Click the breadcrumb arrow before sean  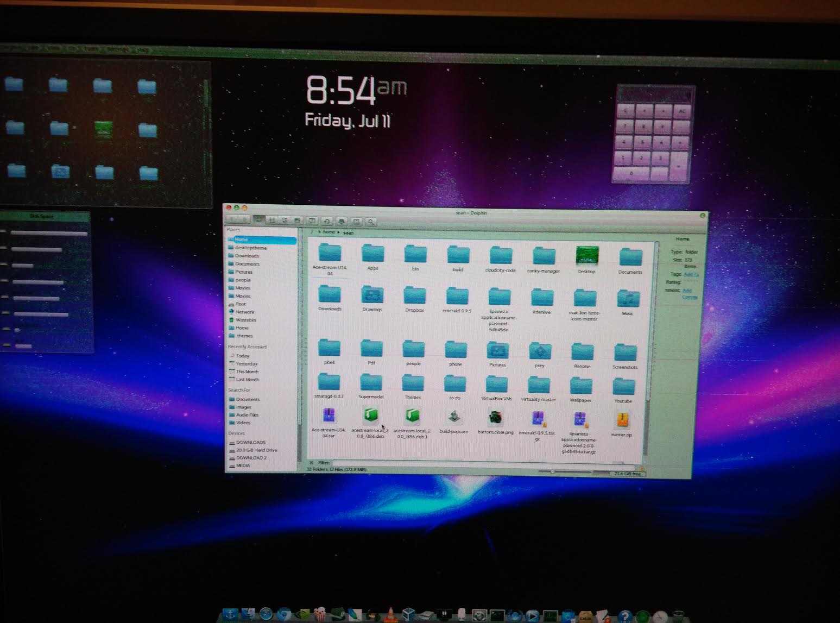(338, 232)
